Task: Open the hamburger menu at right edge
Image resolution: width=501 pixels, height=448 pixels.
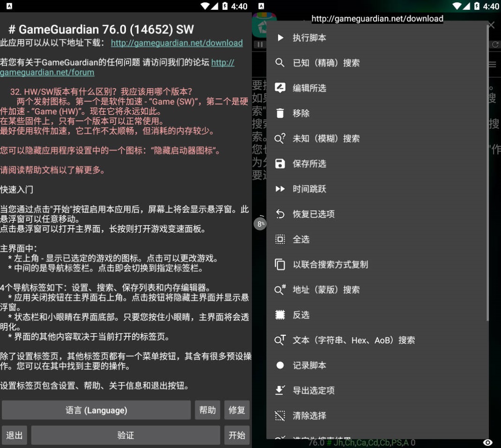Action: [493, 64]
